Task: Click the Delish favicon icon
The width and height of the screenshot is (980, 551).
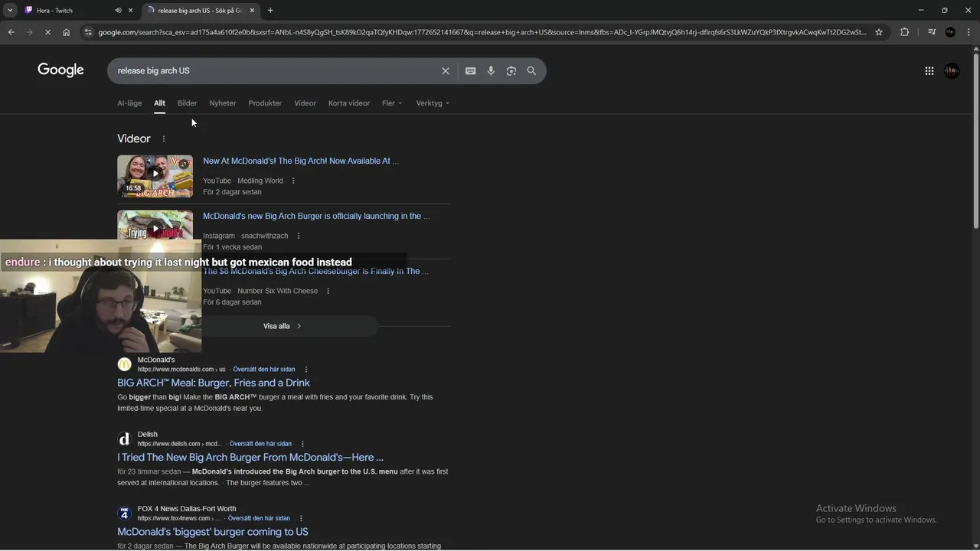Action: [x=124, y=439]
